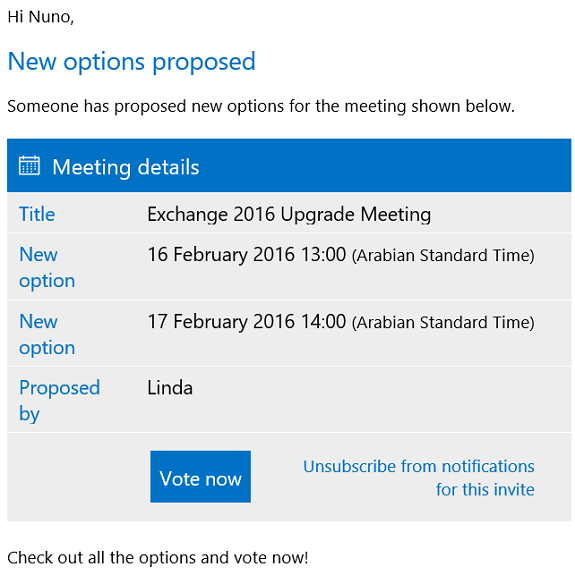
Task: Click Arabian Standard Time next to 14:00
Action: [x=443, y=323]
